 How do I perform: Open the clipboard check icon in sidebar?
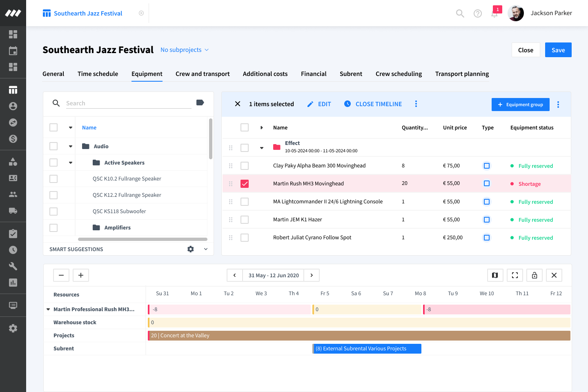pos(13,234)
